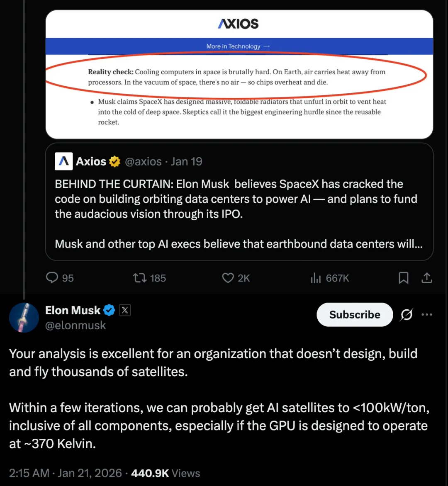Click the Grok slashed-circle icon
This screenshot has height=486, width=448.
click(x=406, y=315)
